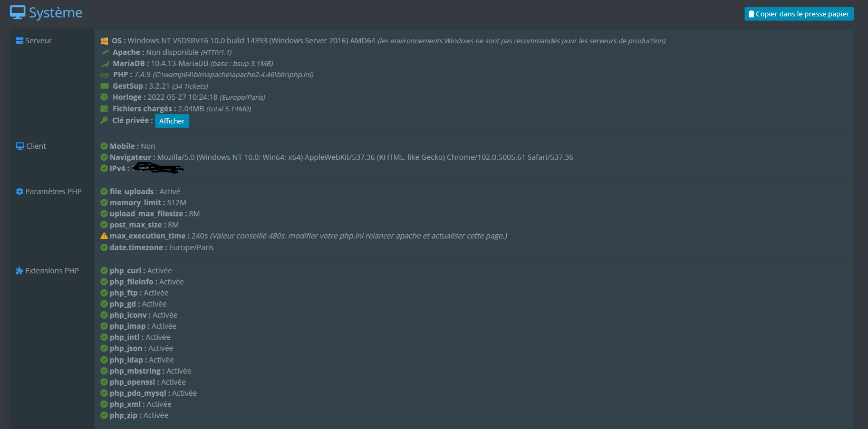Click the Serveur section server icon
Image resolution: width=868 pixels, height=429 pixels.
(20, 41)
